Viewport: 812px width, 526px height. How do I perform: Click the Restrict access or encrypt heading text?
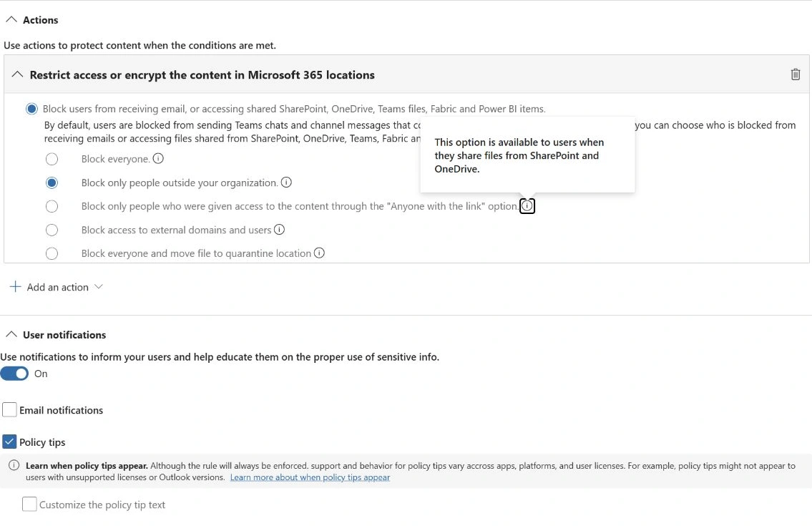coord(202,74)
